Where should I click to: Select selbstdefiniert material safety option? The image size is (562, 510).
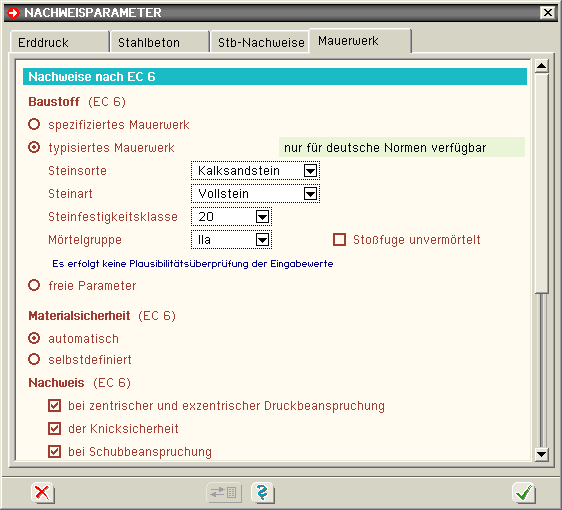click(x=34, y=359)
